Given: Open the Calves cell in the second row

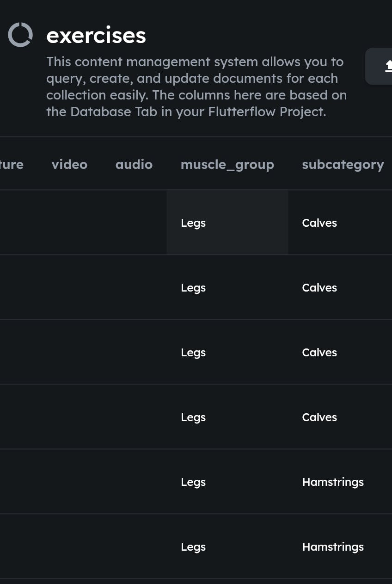Looking at the screenshot, I should point(319,287).
